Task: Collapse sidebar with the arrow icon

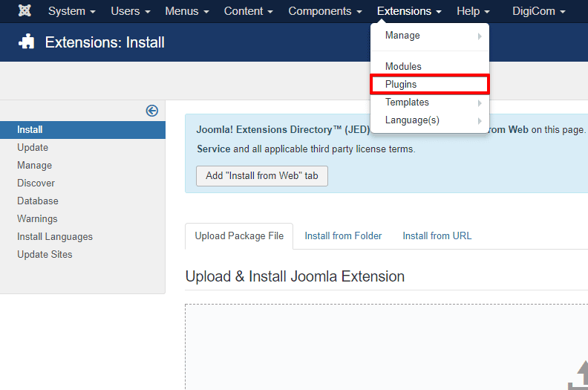Action: [152, 111]
